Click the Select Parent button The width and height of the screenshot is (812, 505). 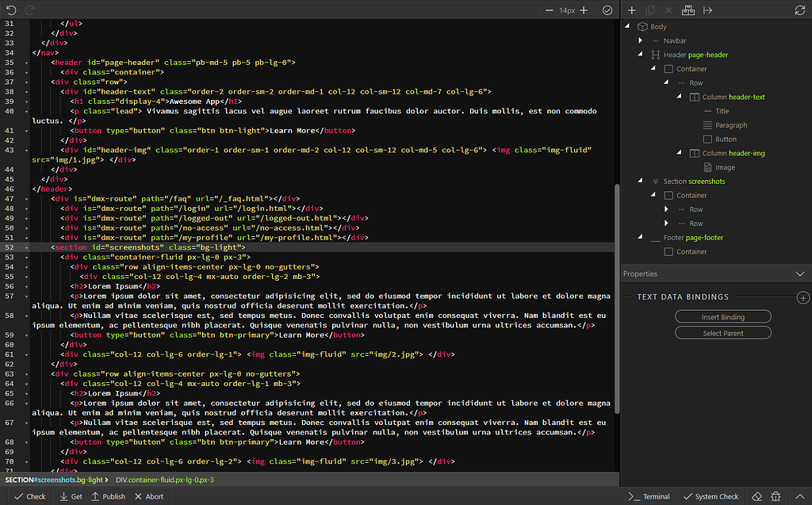(723, 333)
